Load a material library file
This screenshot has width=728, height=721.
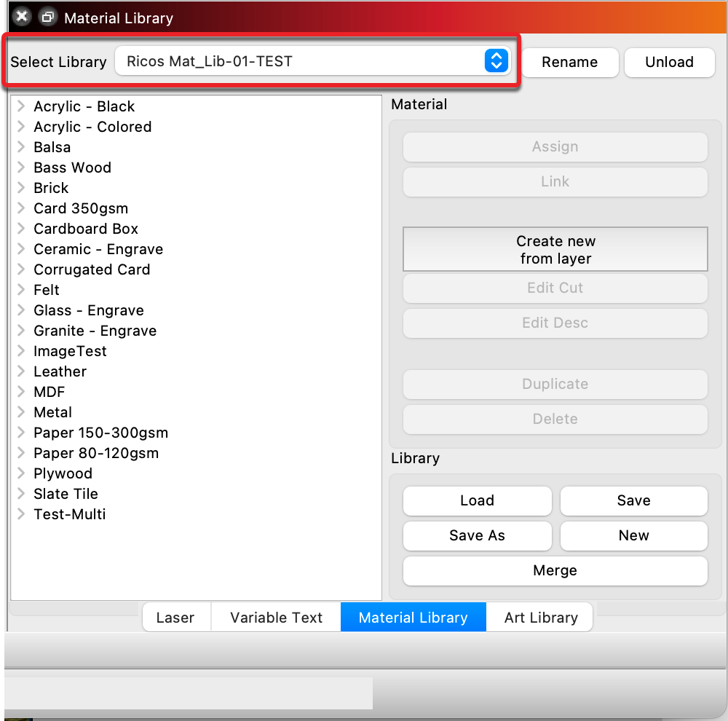coord(477,500)
